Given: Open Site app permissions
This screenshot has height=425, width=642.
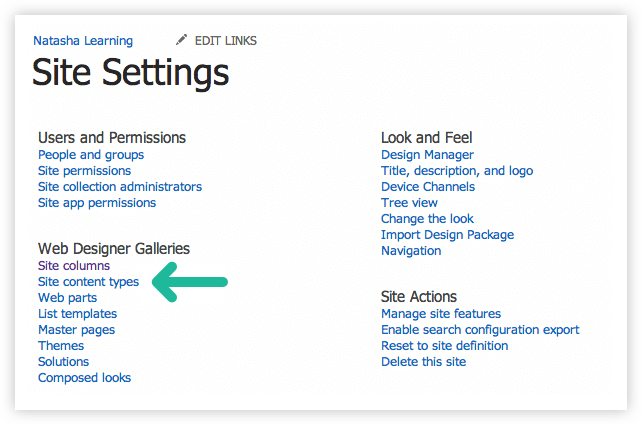Looking at the screenshot, I should (97, 203).
